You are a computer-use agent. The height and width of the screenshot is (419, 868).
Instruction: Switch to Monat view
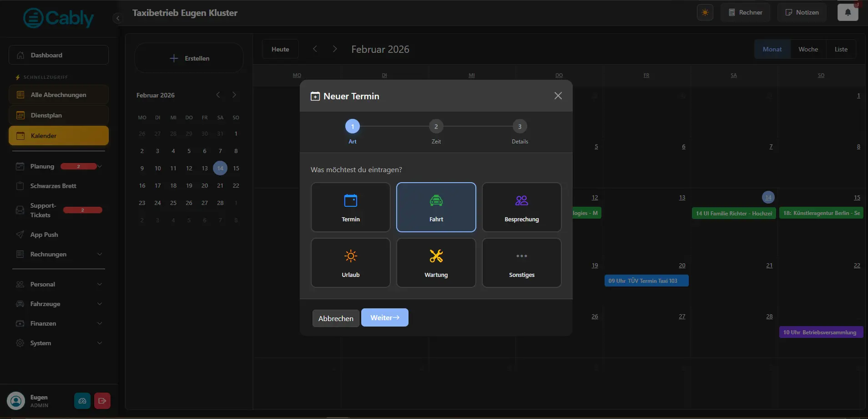click(772, 49)
